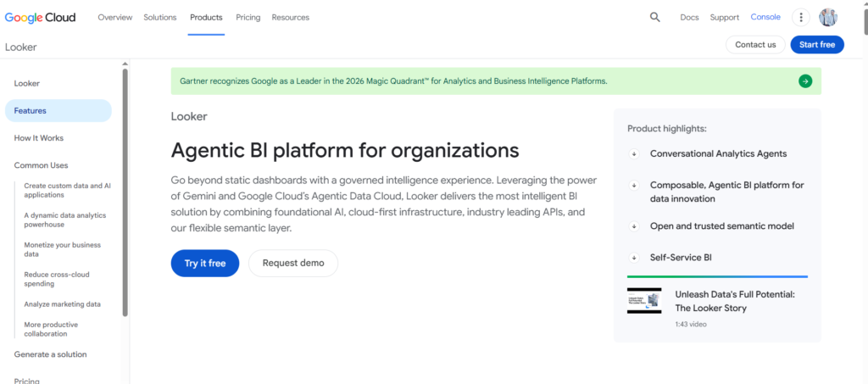Click the Gartner recognizes Google banner text
Screen dimensions: 868x384
click(393, 81)
